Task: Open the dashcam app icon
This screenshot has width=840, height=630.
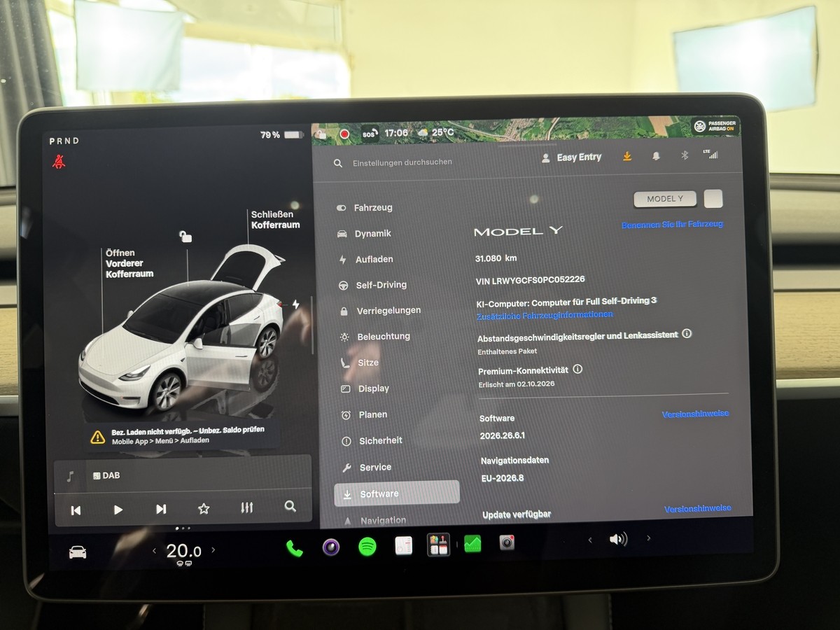Action: (507, 542)
